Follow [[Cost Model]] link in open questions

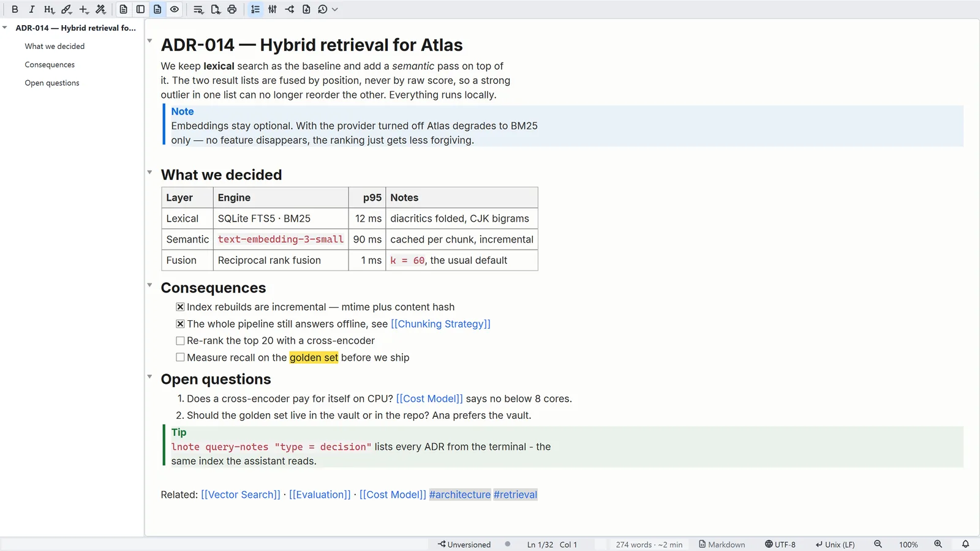pyautogui.click(x=429, y=399)
